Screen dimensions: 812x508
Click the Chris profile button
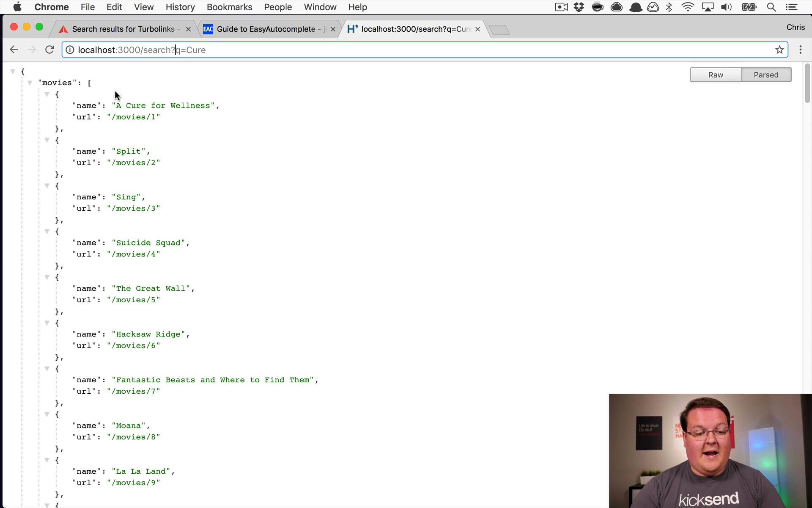796,28
